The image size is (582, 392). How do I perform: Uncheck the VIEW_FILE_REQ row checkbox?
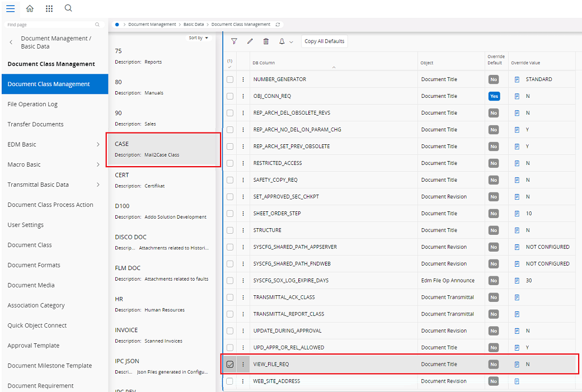pyautogui.click(x=230, y=364)
